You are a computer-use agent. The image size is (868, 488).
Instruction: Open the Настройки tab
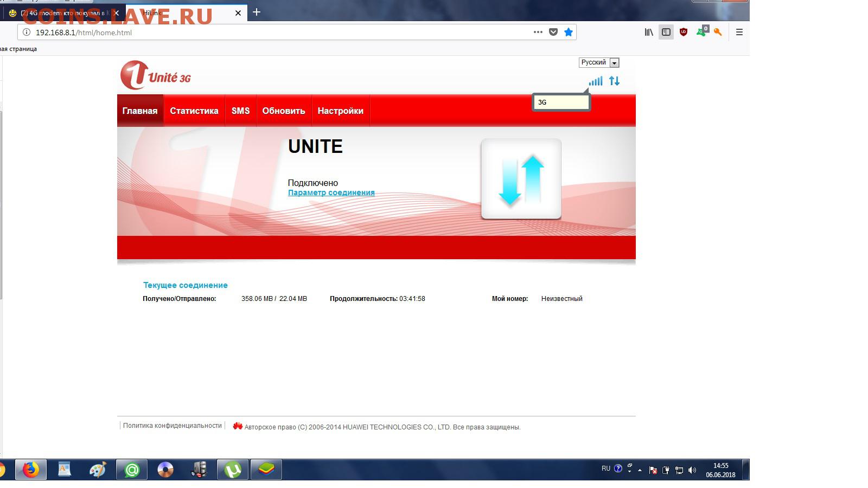click(341, 111)
